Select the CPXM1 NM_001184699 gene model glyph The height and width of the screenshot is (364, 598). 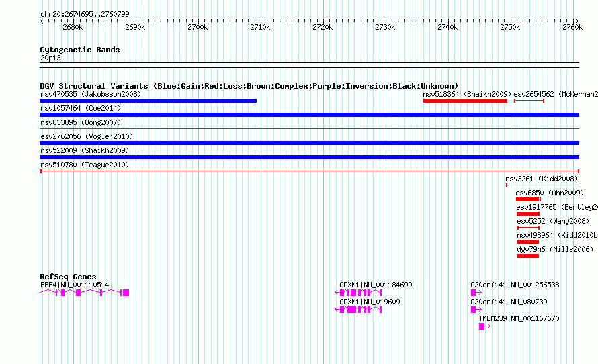click(x=358, y=293)
